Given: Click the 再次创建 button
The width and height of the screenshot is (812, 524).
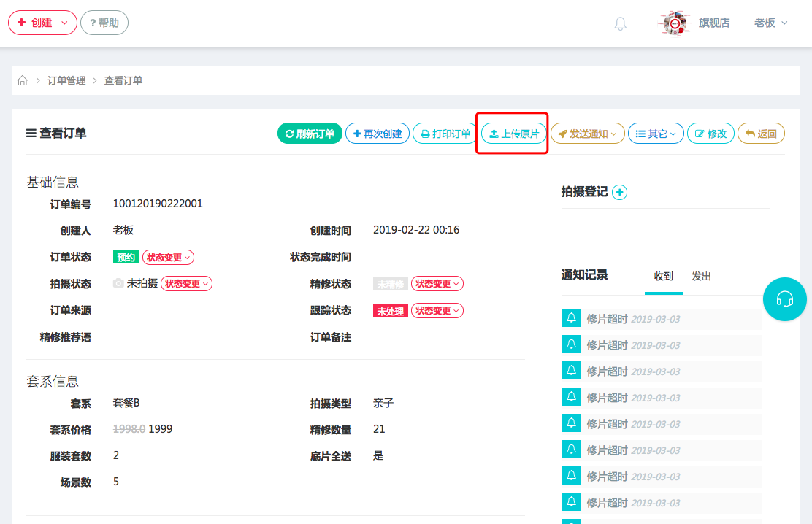Looking at the screenshot, I should (x=377, y=134).
